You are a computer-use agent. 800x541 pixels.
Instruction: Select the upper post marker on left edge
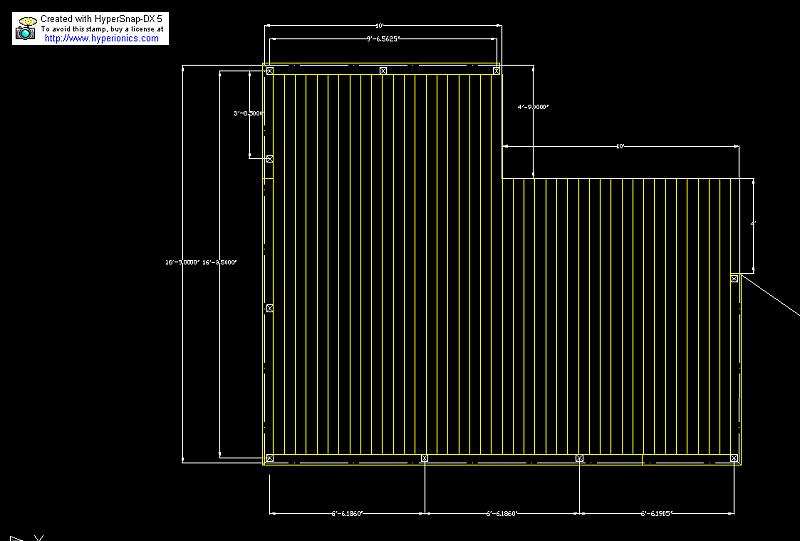coord(269,158)
